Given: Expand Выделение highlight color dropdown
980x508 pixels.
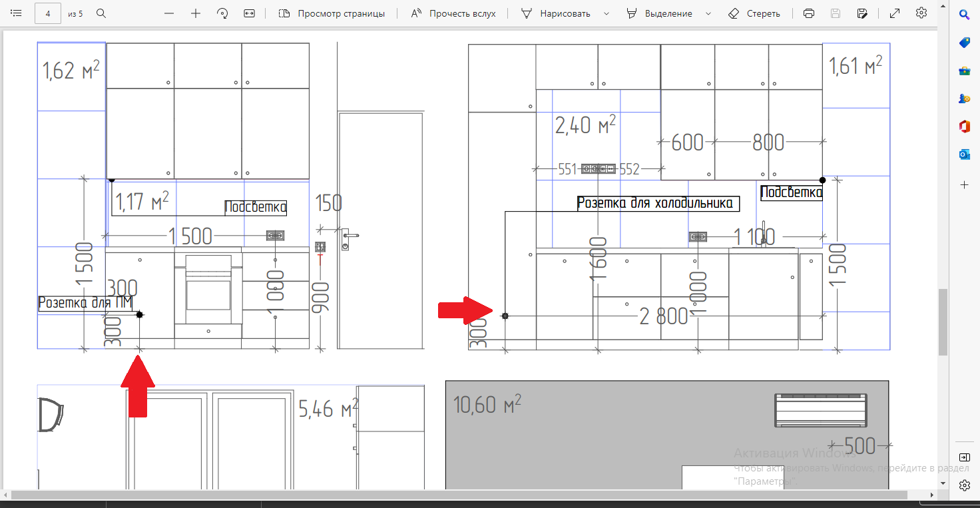Looking at the screenshot, I should pos(708,13).
